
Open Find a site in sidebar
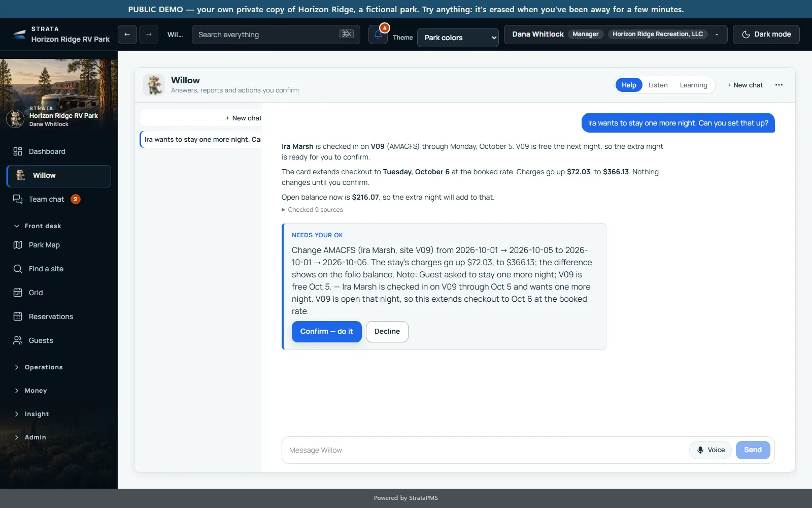pyautogui.click(x=59, y=269)
